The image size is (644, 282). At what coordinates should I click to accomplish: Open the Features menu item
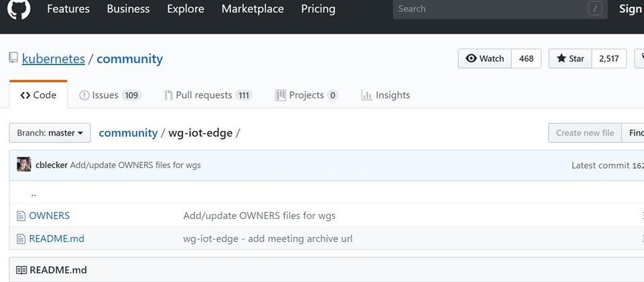click(x=68, y=9)
